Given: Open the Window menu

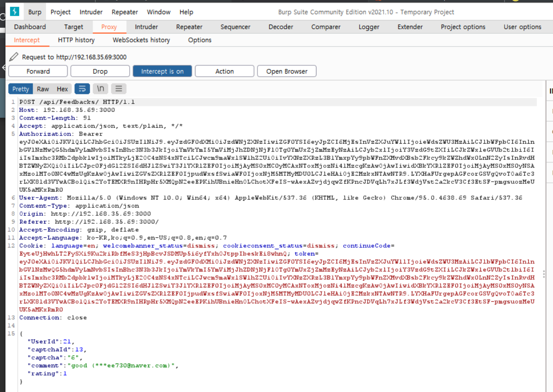Looking at the screenshot, I should [158, 12].
